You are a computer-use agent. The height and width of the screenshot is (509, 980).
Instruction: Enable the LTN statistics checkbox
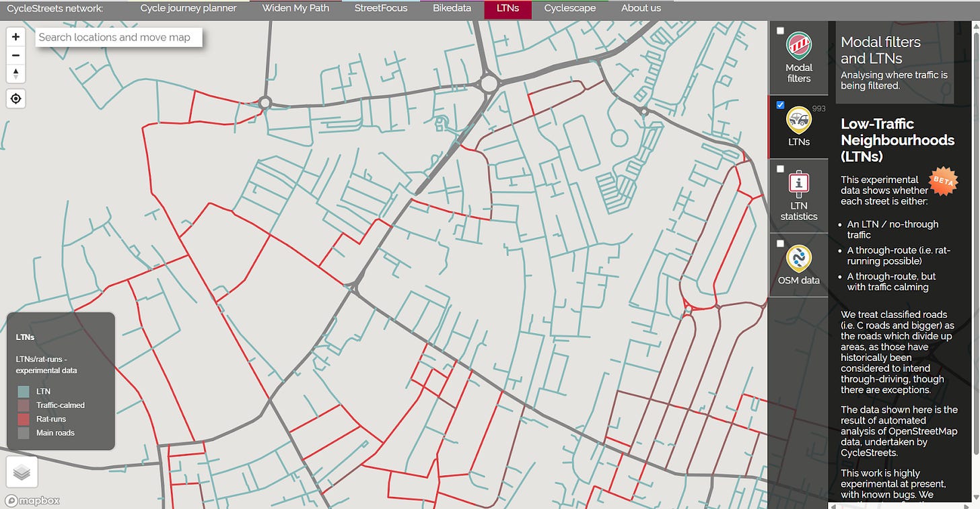point(780,169)
